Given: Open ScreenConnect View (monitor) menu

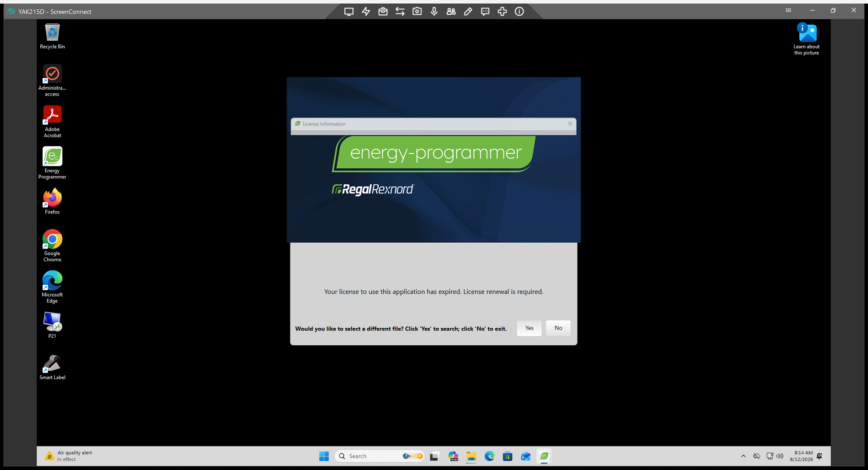Looking at the screenshot, I should (349, 12).
